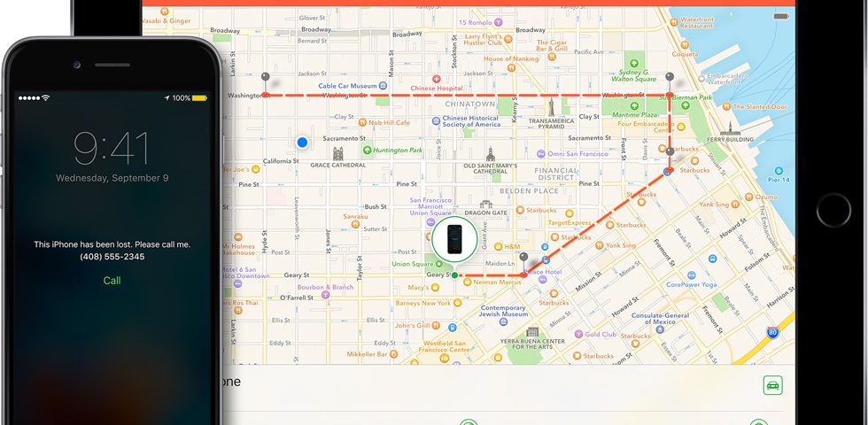868x425 pixels.
Task: Click the blue location dot near Sacramento St
Action: pyautogui.click(x=302, y=142)
